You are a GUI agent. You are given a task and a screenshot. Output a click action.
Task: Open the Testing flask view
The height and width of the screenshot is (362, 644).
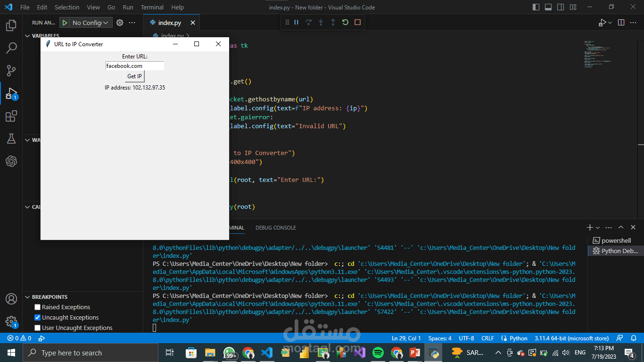click(11, 139)
